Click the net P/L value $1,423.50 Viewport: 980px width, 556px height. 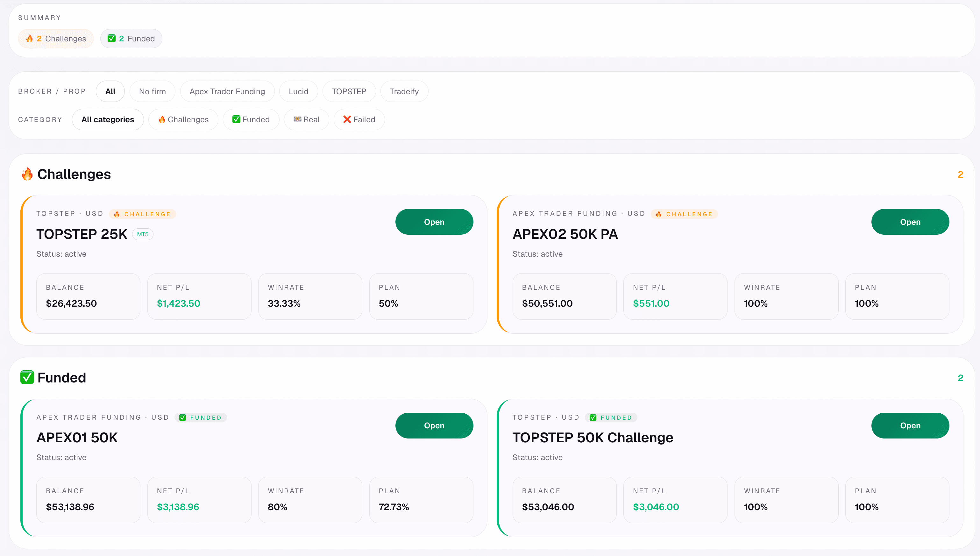point(178,303)
